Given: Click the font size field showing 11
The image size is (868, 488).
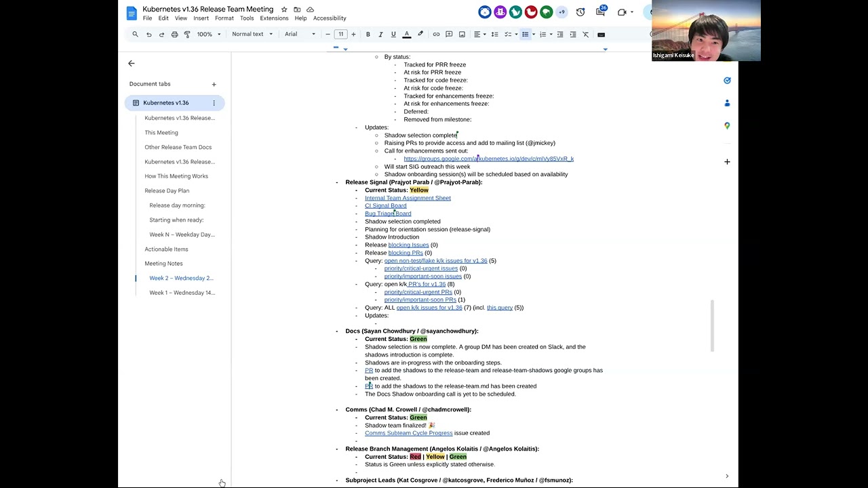Looking at the screenshot, I should click(x=341, y=35).
